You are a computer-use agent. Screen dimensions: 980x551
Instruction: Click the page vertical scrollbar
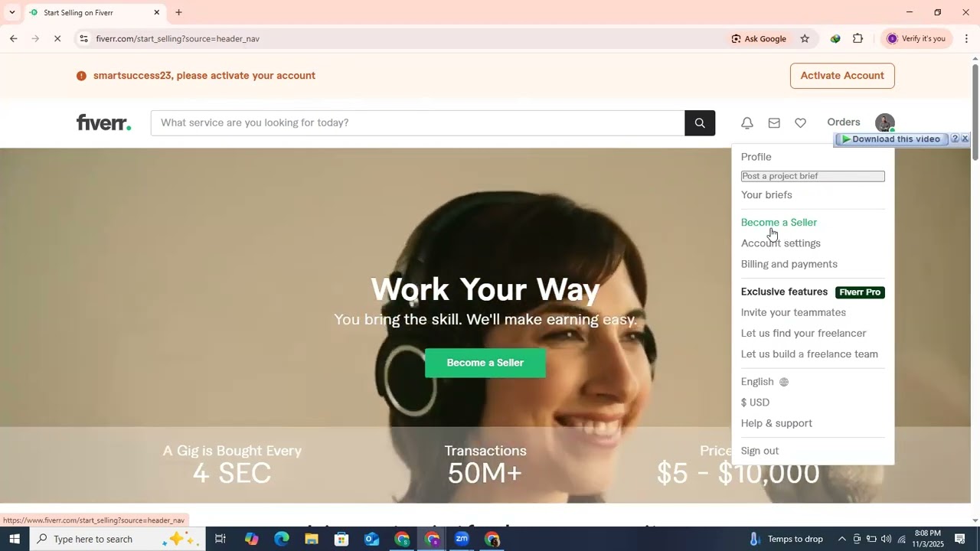point(975,111)
